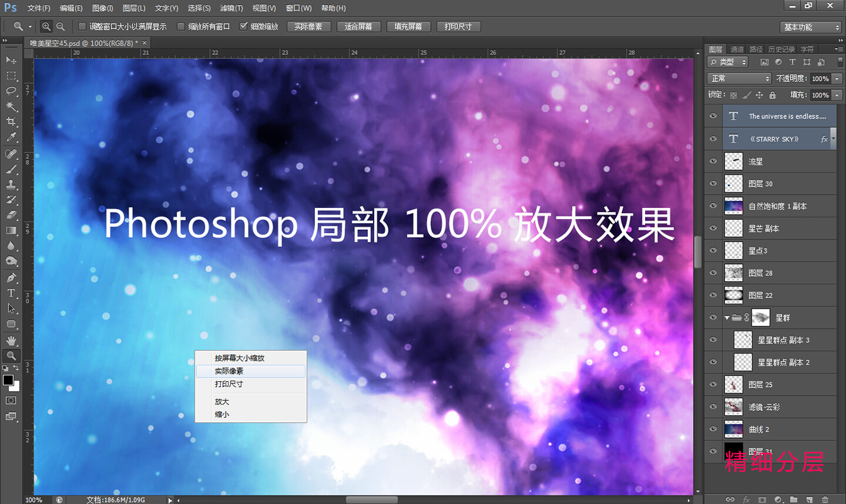Click the link layers icon
846x504 pixels.
[730, 500]
